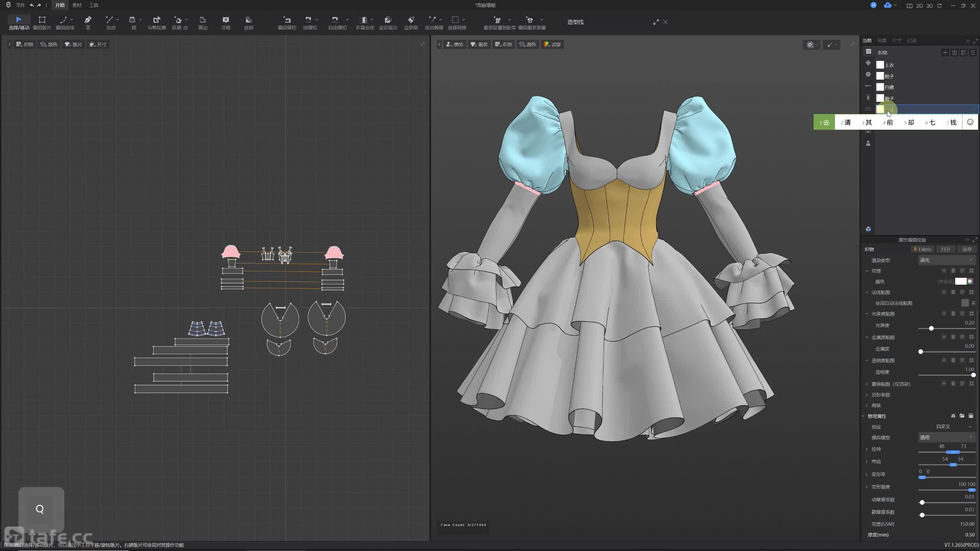Click the white 颜色 color swatch
The width and height of the screenshot is (980, 551).
[960, 281]
